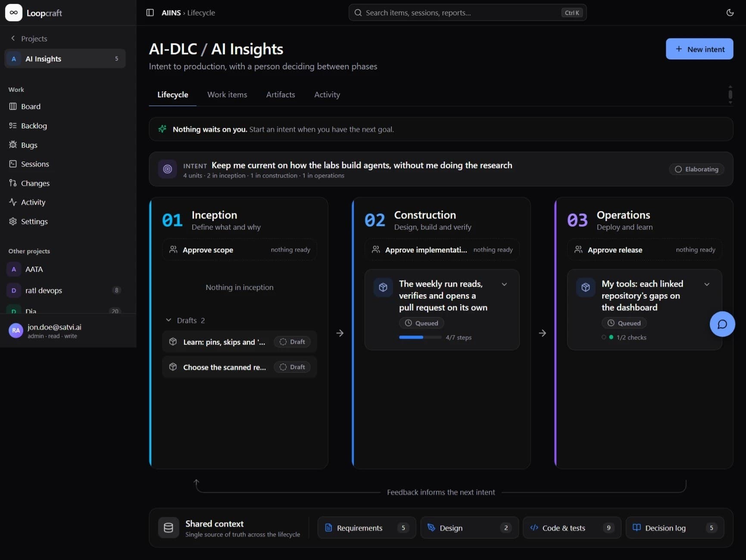Switch to the Lifecycle tab

[x=173, y=95]
